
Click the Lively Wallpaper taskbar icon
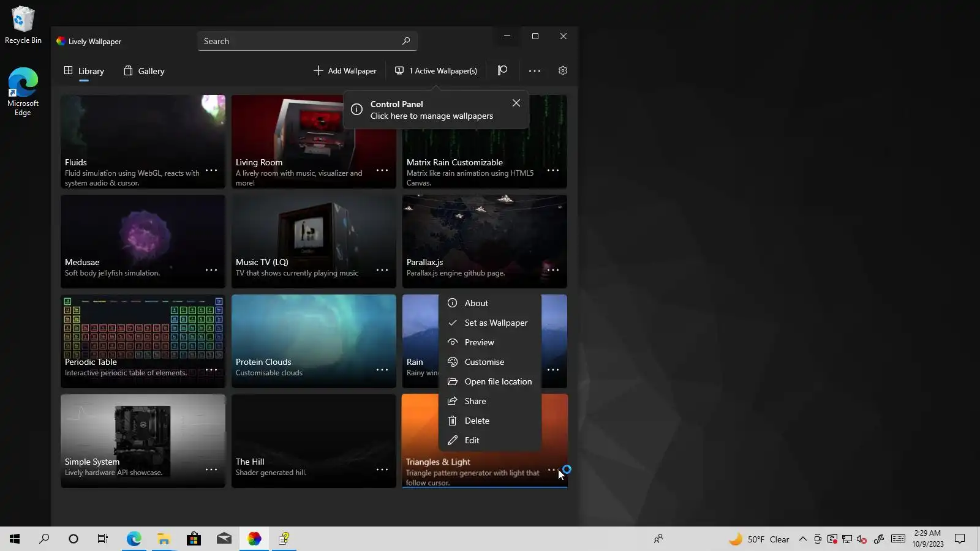pos(254,539)
